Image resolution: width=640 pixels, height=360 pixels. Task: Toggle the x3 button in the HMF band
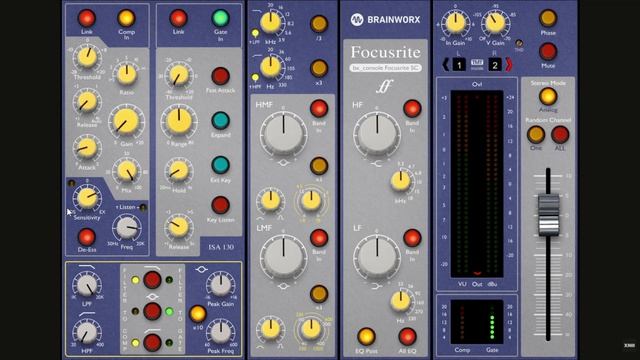tap(319, 166)
